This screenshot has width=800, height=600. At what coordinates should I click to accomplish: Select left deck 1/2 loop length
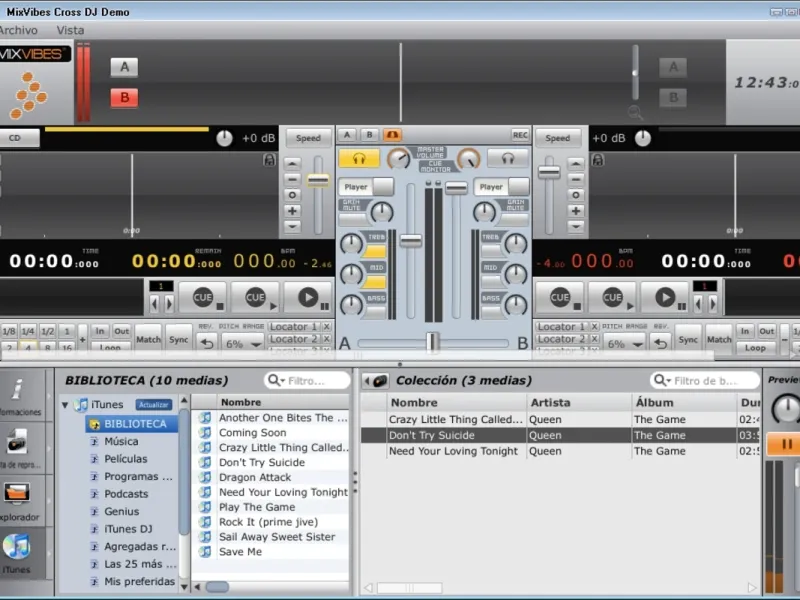[47, 331]
